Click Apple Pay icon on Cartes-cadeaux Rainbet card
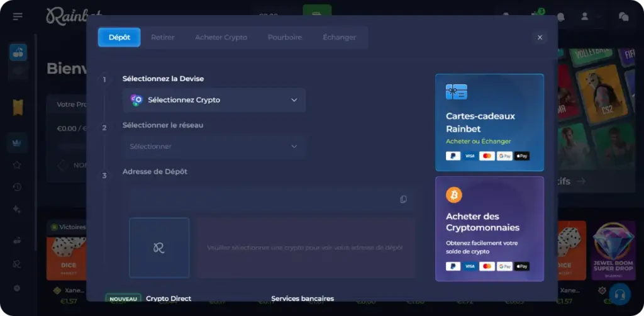This screenshot has width=644, height=316. tap(521, 156)
